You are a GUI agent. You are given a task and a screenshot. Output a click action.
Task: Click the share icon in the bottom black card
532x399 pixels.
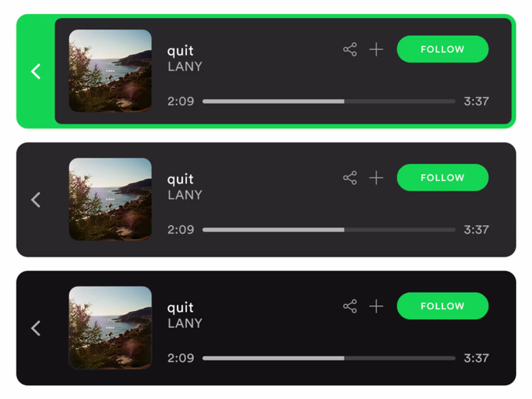point(350,306)
